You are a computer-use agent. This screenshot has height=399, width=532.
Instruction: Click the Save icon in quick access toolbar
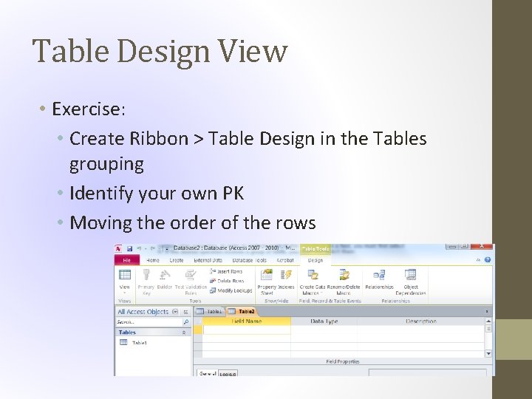coord(129,249)
